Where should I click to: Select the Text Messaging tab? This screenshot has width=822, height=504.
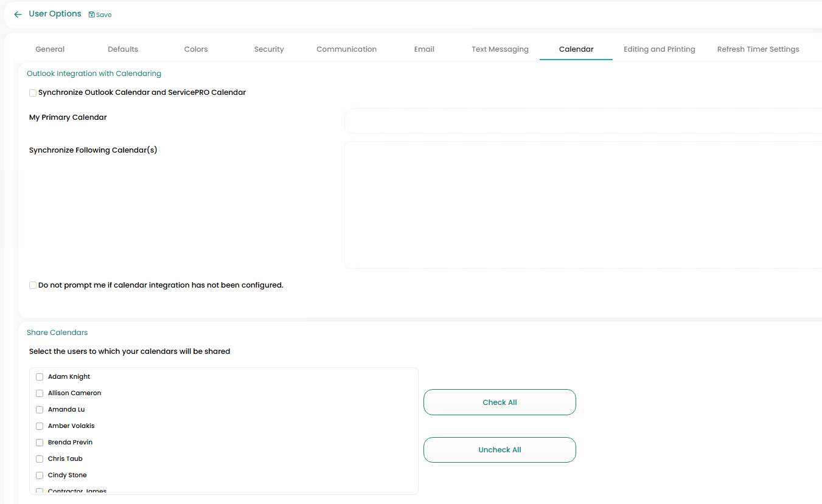[500, 49]
